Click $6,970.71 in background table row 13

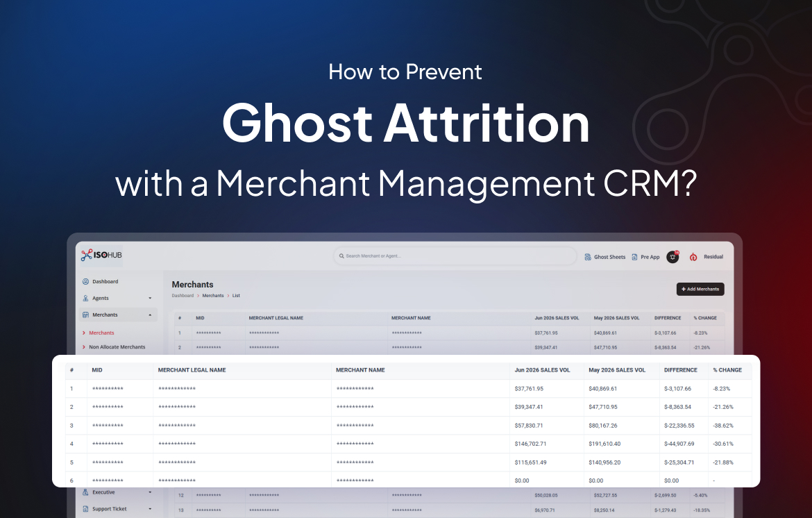544,510
